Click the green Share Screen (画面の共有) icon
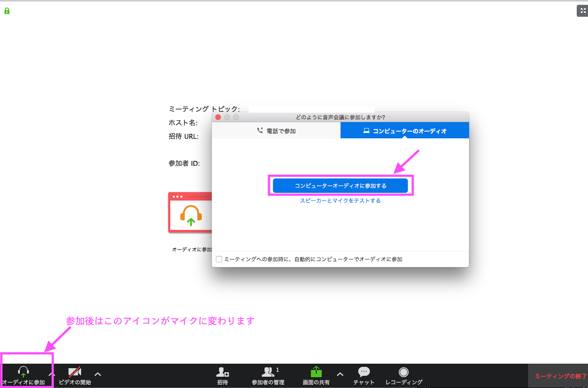The image size is (588, 388). point(316,372)
